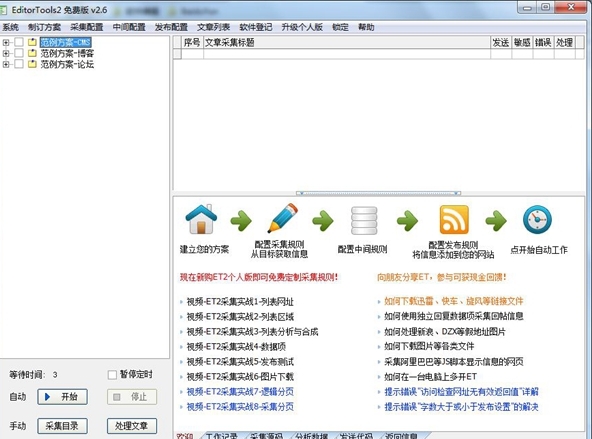Open the 制订方案 menu
The width and height of the screenshot is (592, 439).
[44, 27]
